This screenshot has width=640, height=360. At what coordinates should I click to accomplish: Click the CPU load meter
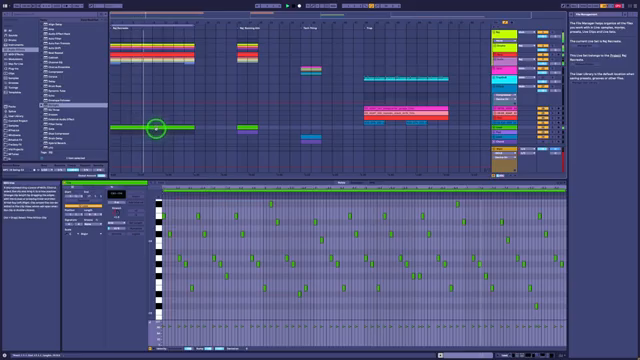(x=618, y=6)
